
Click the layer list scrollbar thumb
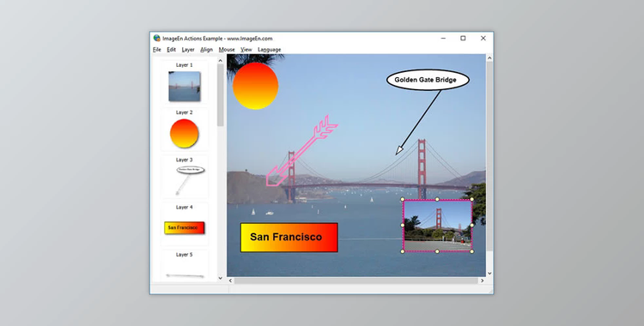(220, 95)
